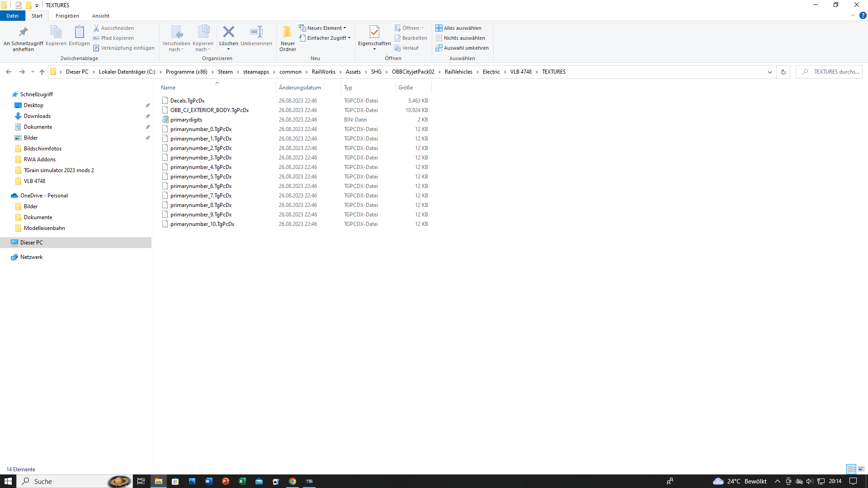Click the Umbenennen rename icon
Viewport: 868px width, 488px height.
(x=256, y=32)
